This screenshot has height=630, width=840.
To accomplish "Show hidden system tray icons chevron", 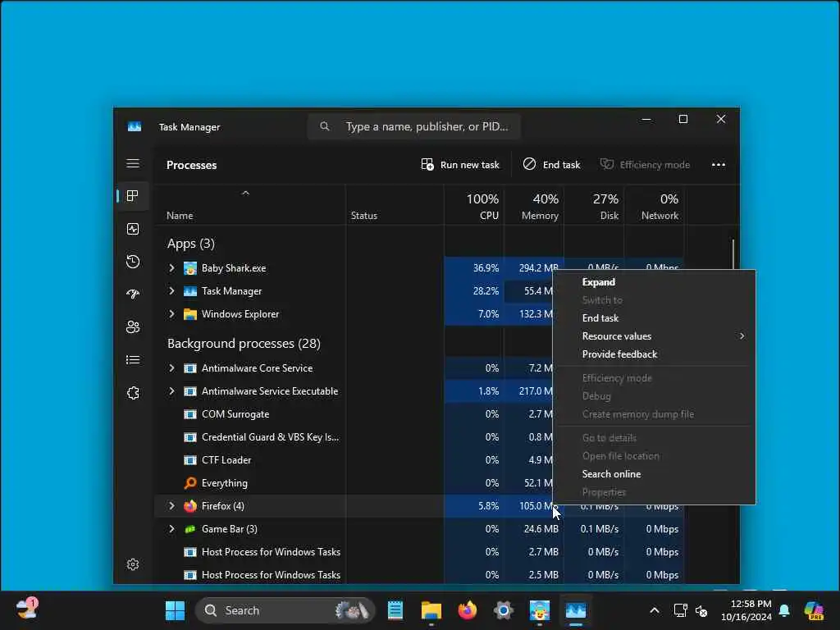I will (x=654, y=610).
